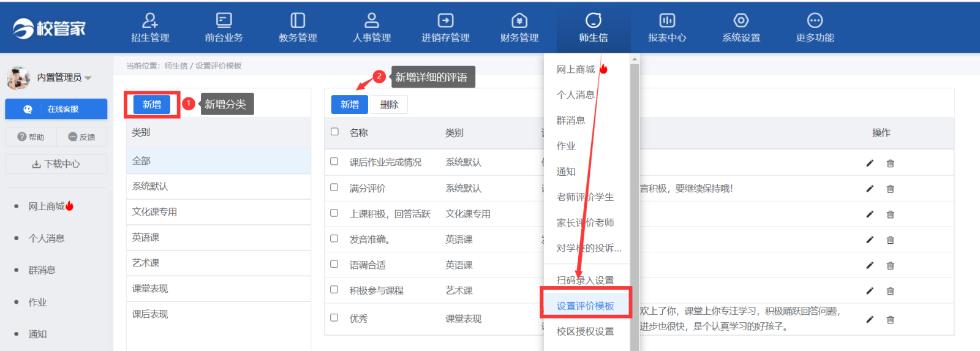The height and width of the screenshot is (351, 980).
Task: Click the 反馈 feedback button
Action: pos(81,137)
